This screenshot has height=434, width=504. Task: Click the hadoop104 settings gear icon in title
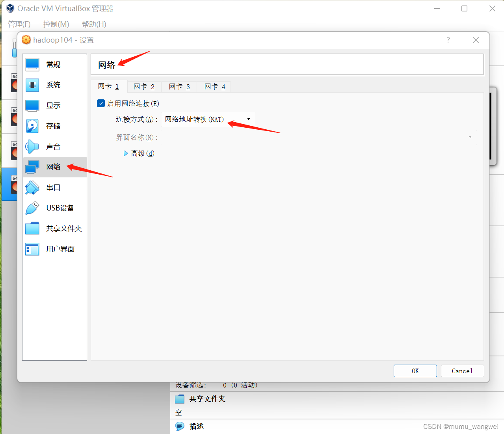coord(26,40)
